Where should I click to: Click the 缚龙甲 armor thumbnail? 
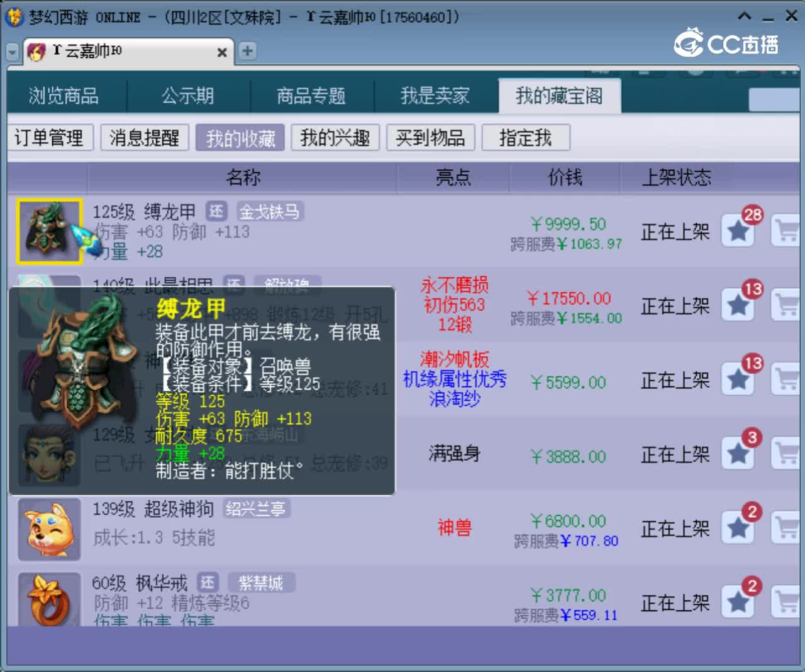point(49,231)
